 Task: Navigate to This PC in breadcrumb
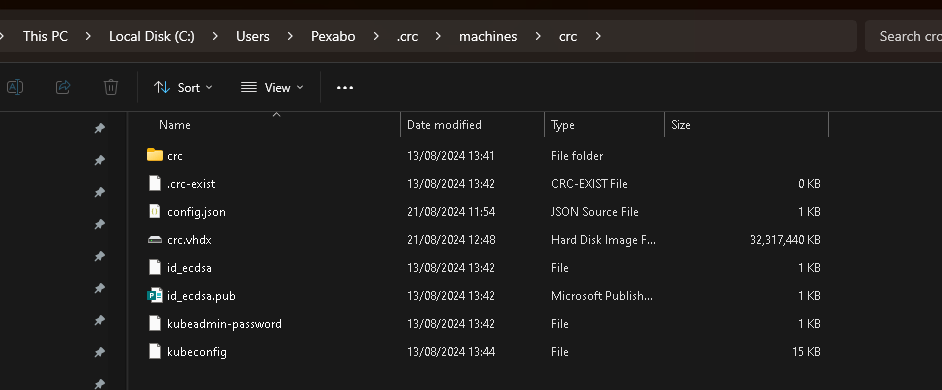(45, 36)
